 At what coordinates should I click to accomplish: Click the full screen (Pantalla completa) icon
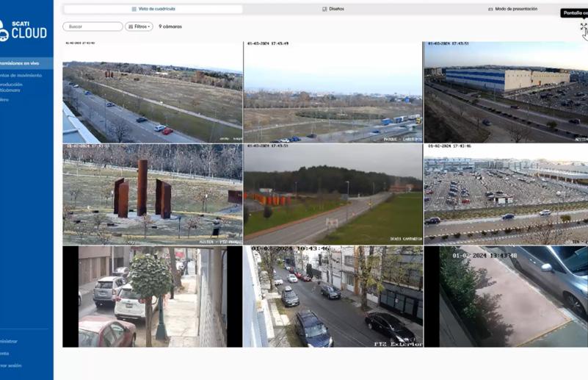[x=584, y=26]
